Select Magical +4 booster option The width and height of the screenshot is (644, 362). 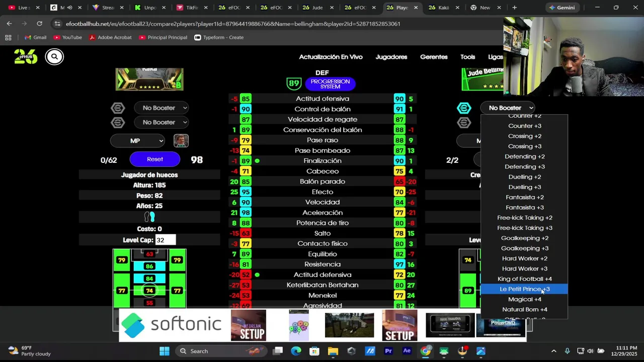coord(524,300)
